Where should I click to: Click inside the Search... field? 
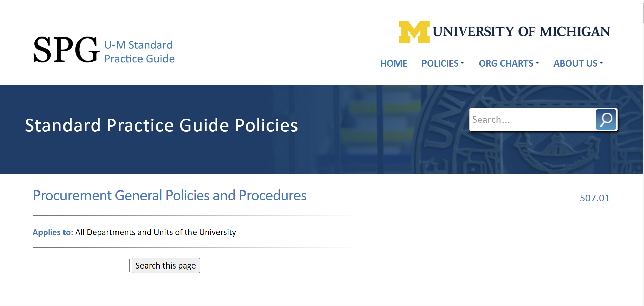530,120
